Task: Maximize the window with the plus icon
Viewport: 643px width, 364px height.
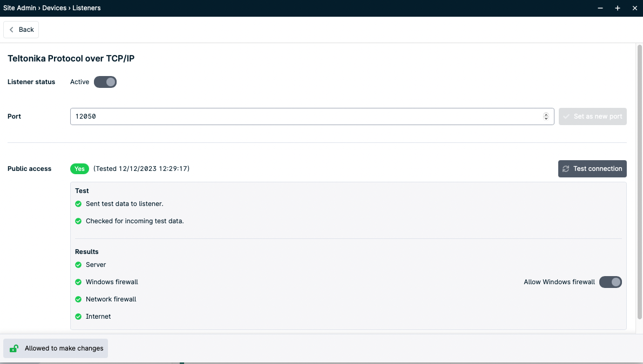Action: coord(618,8)
